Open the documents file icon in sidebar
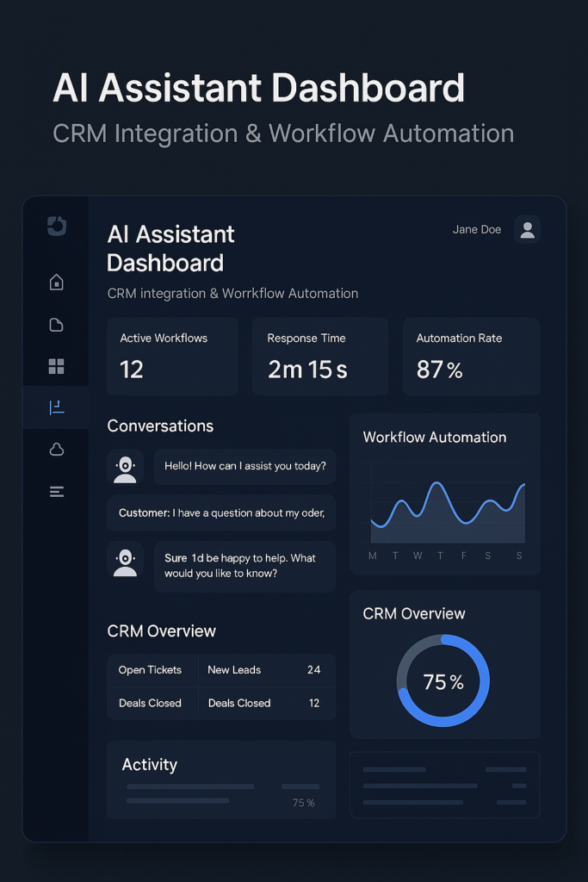This screenshot has height=882, width=588. coord(56,325)
